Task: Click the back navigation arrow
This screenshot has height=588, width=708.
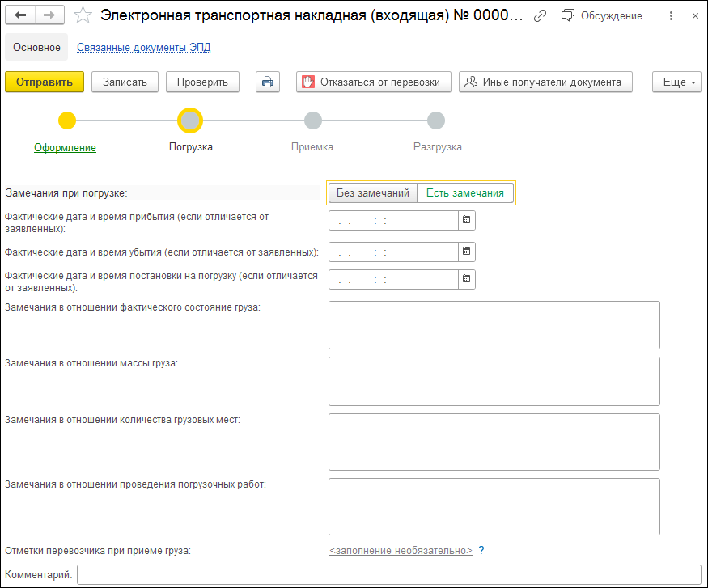Action: (20, 15)
